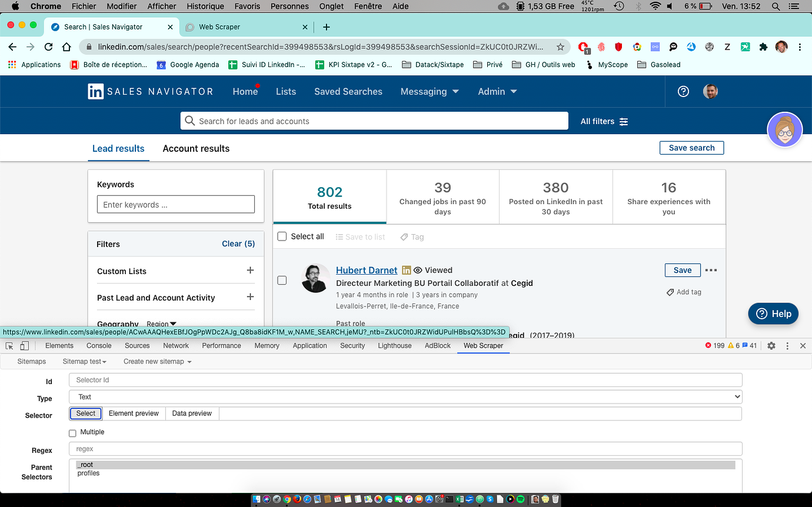Open the Type select showing Text
812x507 pixels.
405,397
